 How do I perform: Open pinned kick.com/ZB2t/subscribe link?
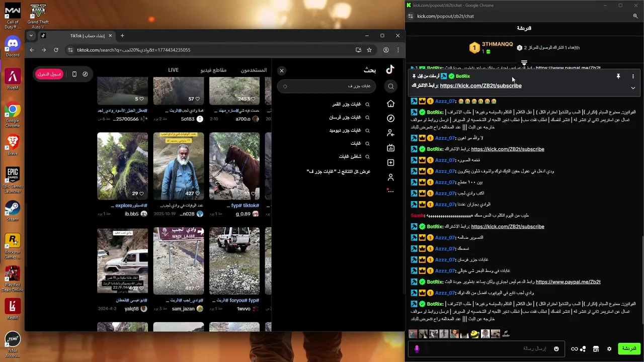point(480,85)
